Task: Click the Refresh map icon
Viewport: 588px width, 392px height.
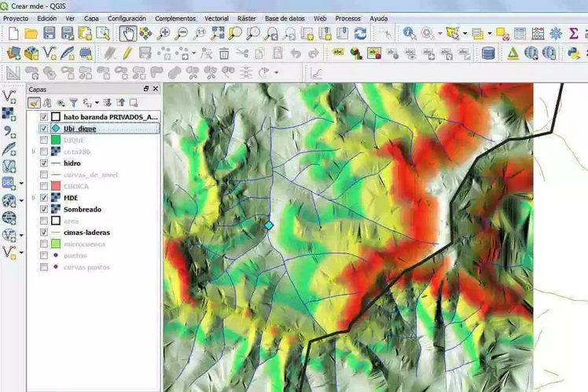Action: tap(360, 33)
